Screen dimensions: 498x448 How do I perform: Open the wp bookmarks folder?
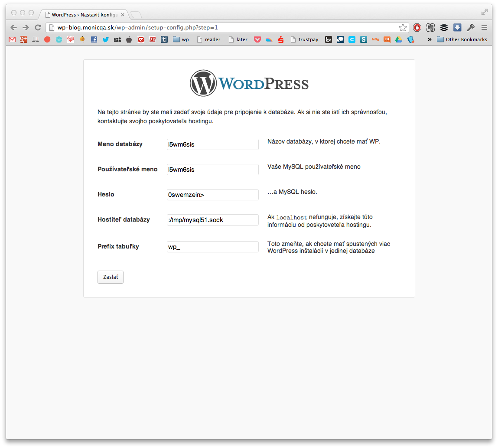[x=181, y=39]
